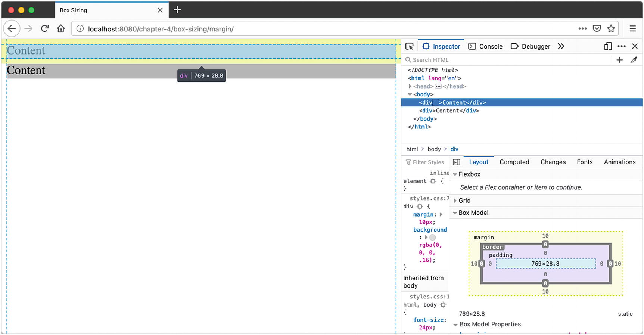The image size is (644, 335).
Task: Open the Firefox hamburger menu
Action: click(x=632, y=29)
